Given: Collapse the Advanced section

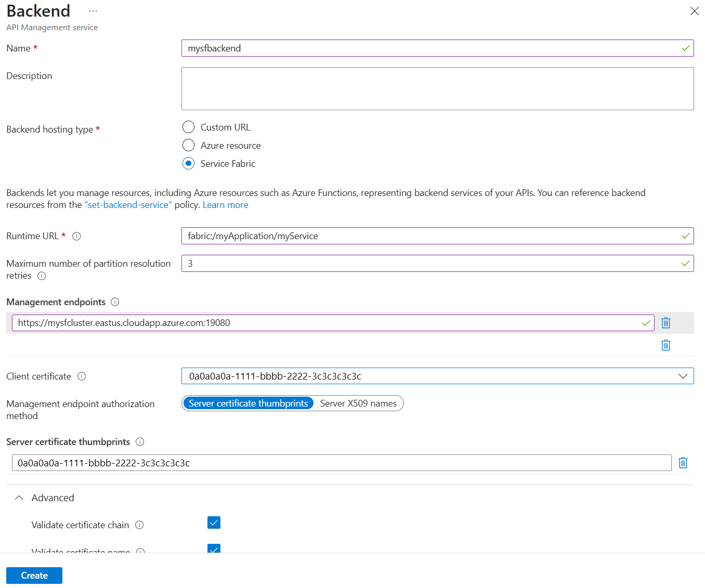Looking at the screenshot, I should 19,498.
